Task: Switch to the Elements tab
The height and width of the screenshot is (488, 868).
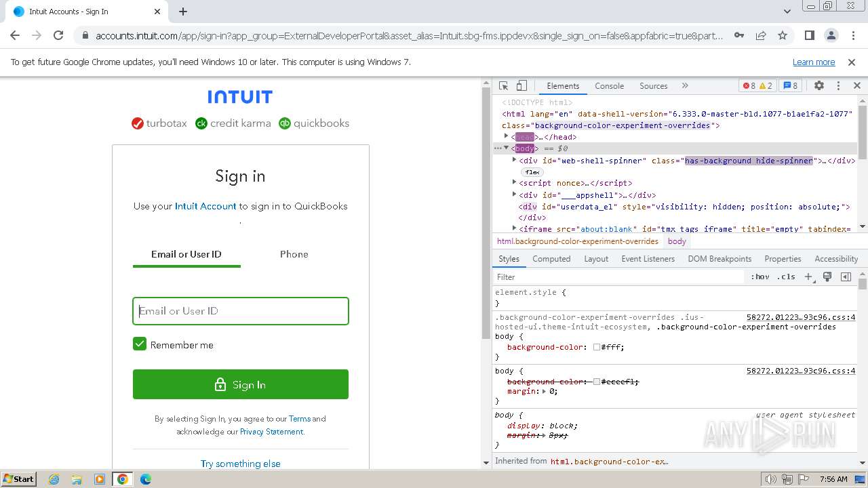Action: point(563,85)
